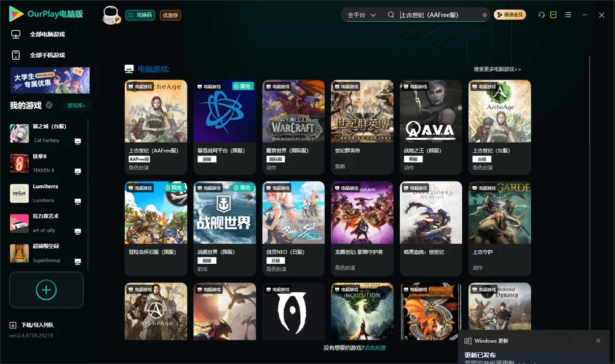Select Lumiterra in my games list
Image resolution: width=615 pixels, height=364 pixels.
tap(47, 193)
